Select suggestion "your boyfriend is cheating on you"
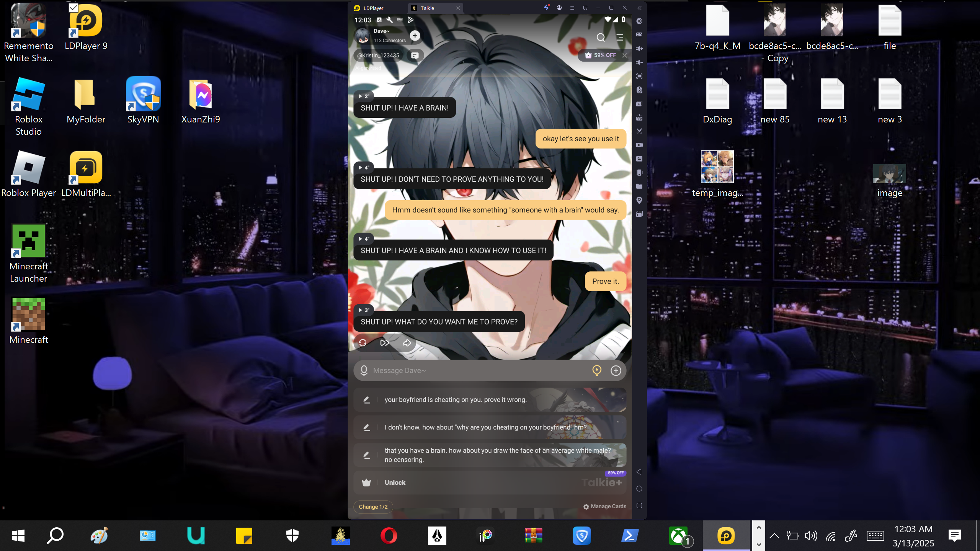The image size is (980, 551). (490, 400)
